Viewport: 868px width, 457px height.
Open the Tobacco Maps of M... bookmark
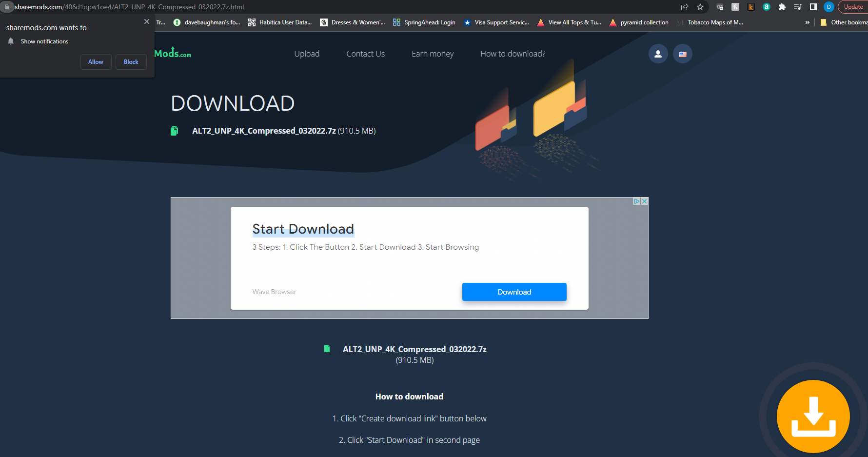710,22
